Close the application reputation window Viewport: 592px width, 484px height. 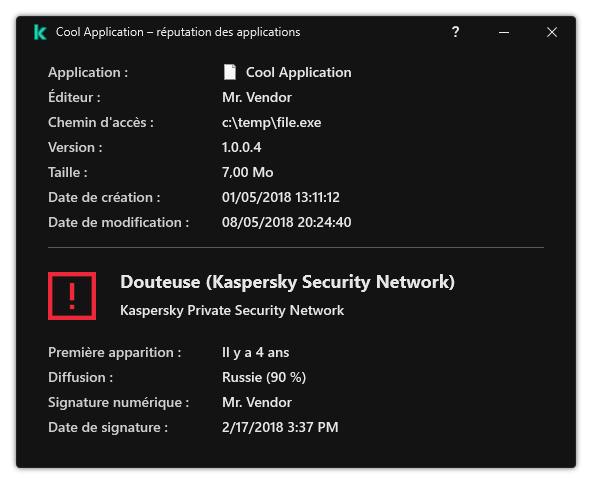pos(552,32)
